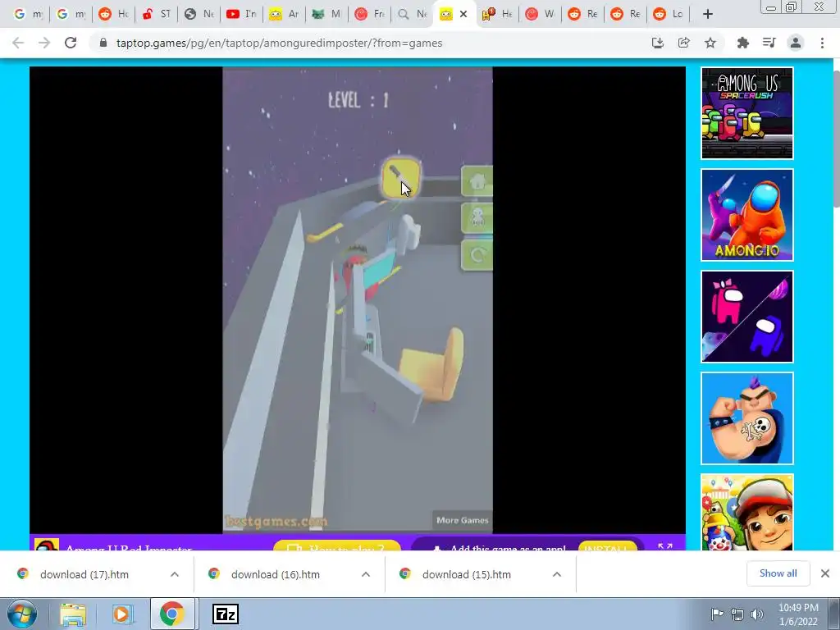The image size is (840, 630).
Task: Open the pink and blue crewmates game thumbnail
Action: point(746,317)
